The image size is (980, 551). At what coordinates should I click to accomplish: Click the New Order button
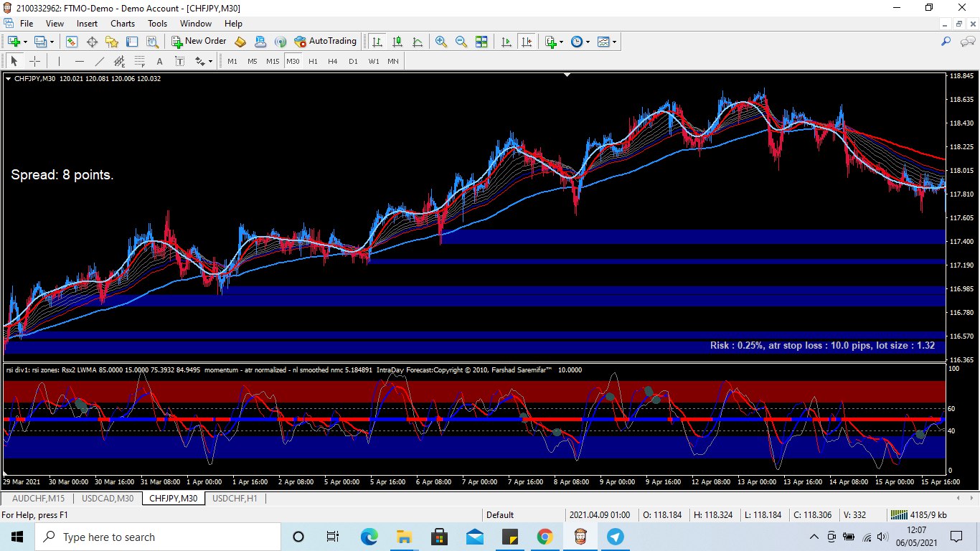199,42
